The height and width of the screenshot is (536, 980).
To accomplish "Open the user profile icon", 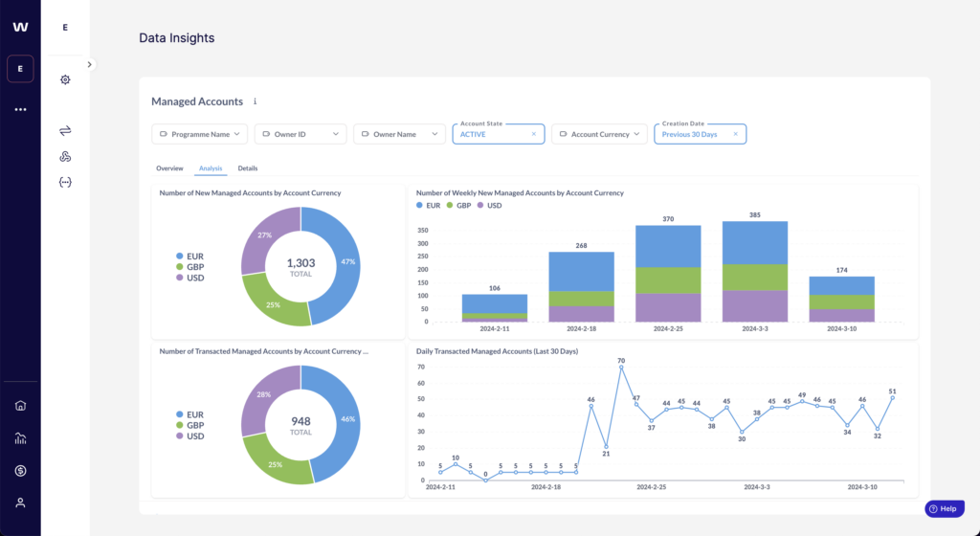I will click(20, 502).
